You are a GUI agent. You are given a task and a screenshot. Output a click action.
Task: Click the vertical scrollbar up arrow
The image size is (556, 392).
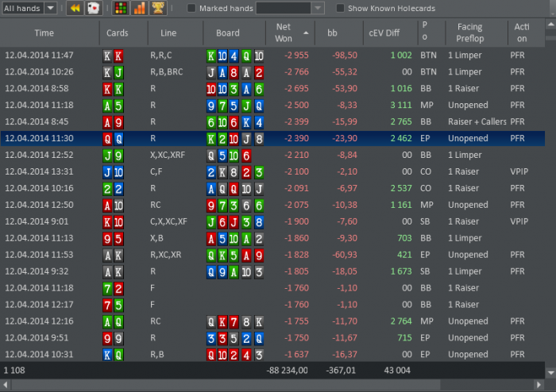pos(550,25)
